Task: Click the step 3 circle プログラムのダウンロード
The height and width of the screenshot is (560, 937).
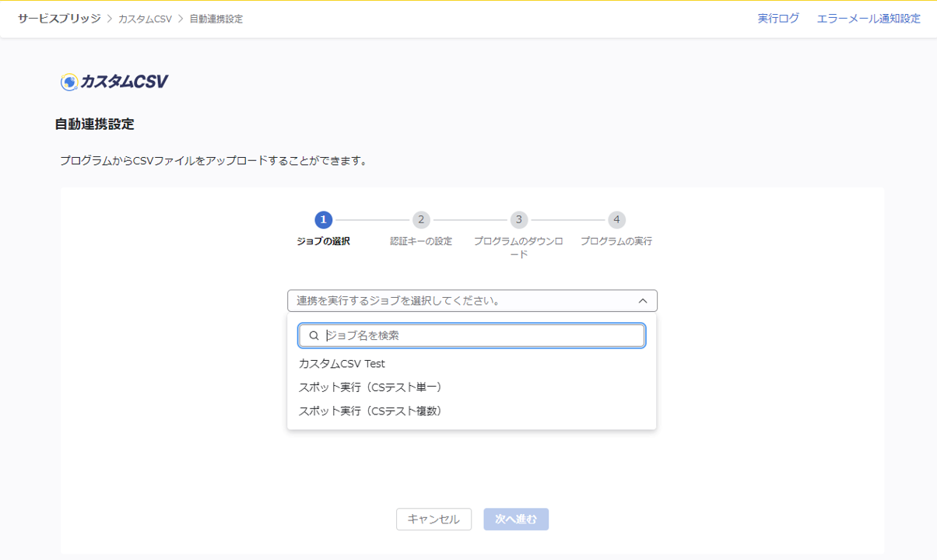Action: [518, 220]
